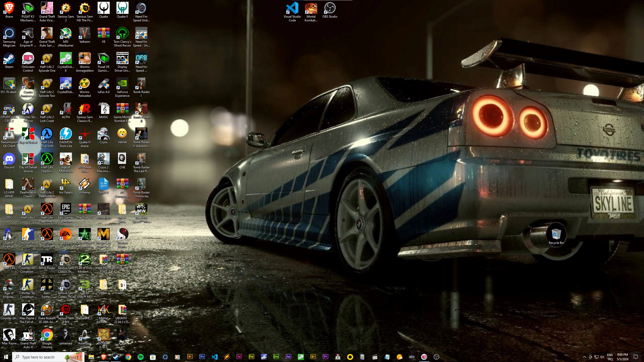The image size is (644, 362).
Task: Launch Adobe Photoshop from taskbar
Action: click(202, 357)
